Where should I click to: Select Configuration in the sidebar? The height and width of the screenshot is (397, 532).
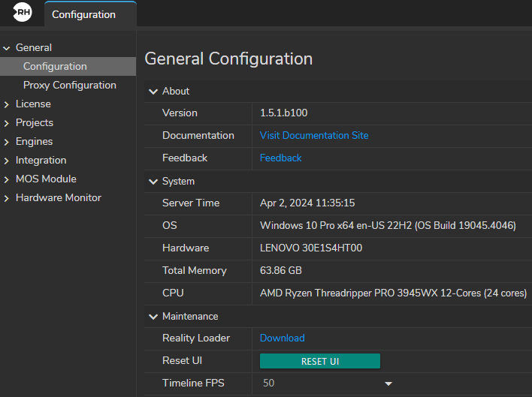pos(55,67)
